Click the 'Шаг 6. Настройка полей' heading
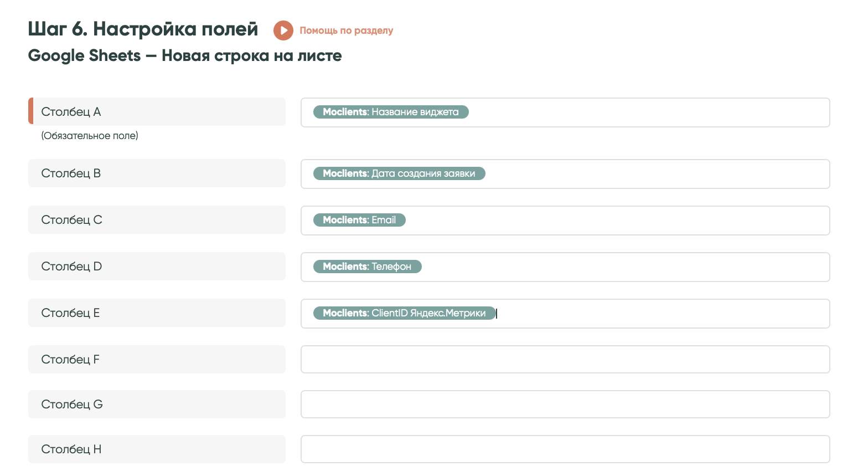Viewport: 868px width, 471px height. coord(143,29)
